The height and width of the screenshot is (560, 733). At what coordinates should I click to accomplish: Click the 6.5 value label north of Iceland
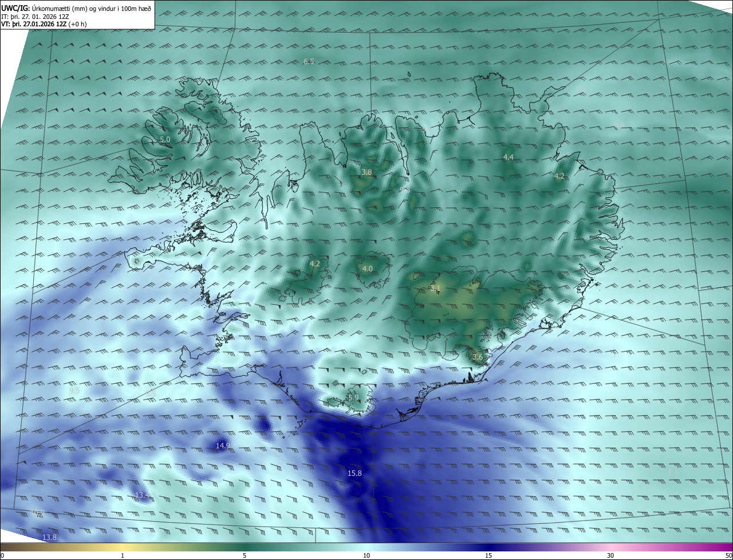309,61
